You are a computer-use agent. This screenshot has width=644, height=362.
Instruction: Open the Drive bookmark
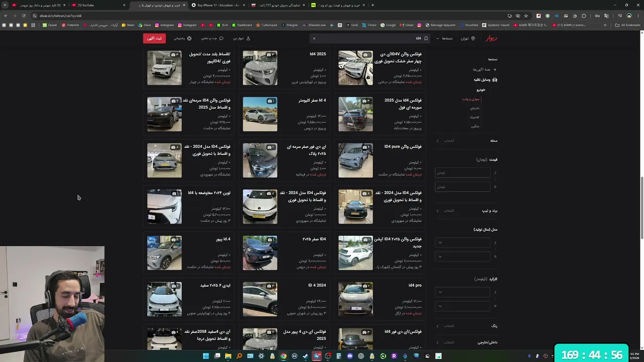pyautogui.click(x=144, y=25)
